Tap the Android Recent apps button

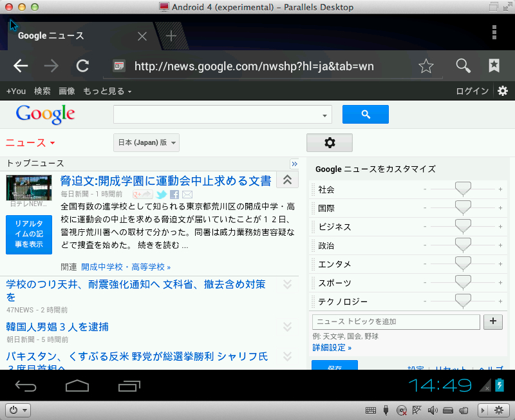click(x=129, y=386)
